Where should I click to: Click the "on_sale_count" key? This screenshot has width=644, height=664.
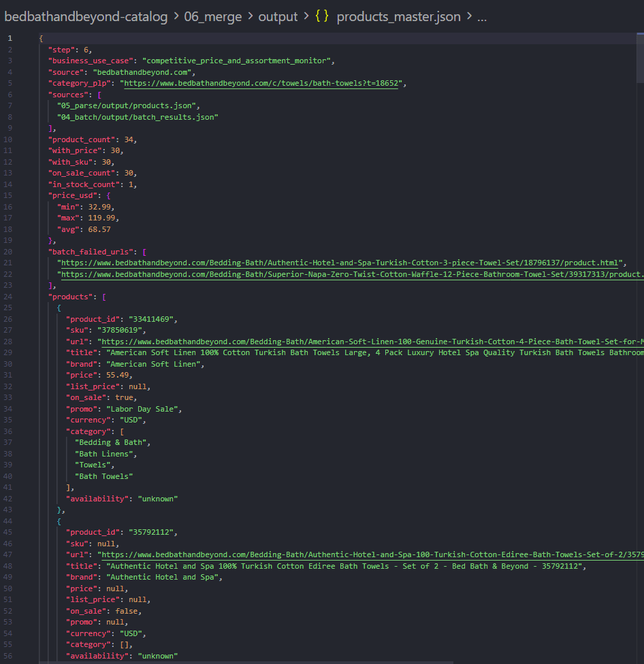pos(81,173)
